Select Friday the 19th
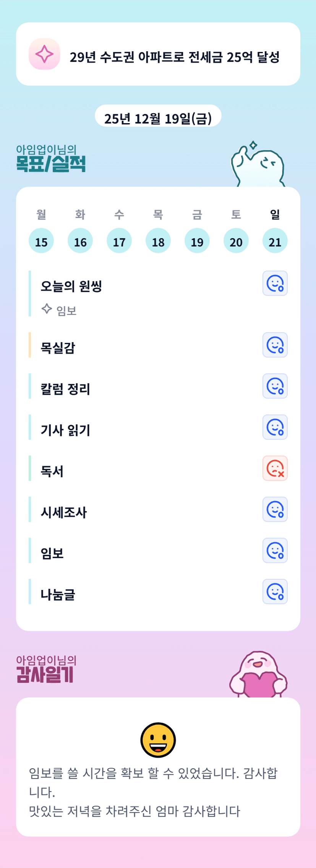The height and width of the screenshot is (868, 316). (x=197, y=241)
